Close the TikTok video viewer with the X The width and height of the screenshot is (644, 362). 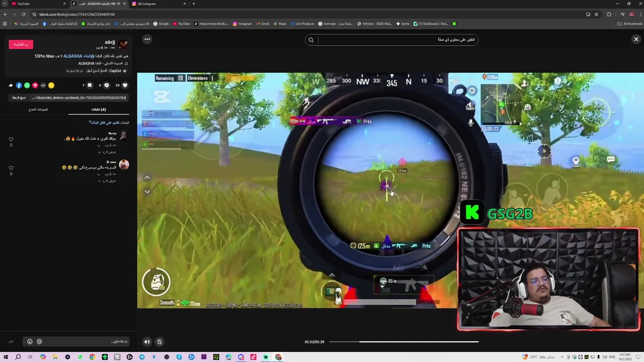tap(636, 39)
